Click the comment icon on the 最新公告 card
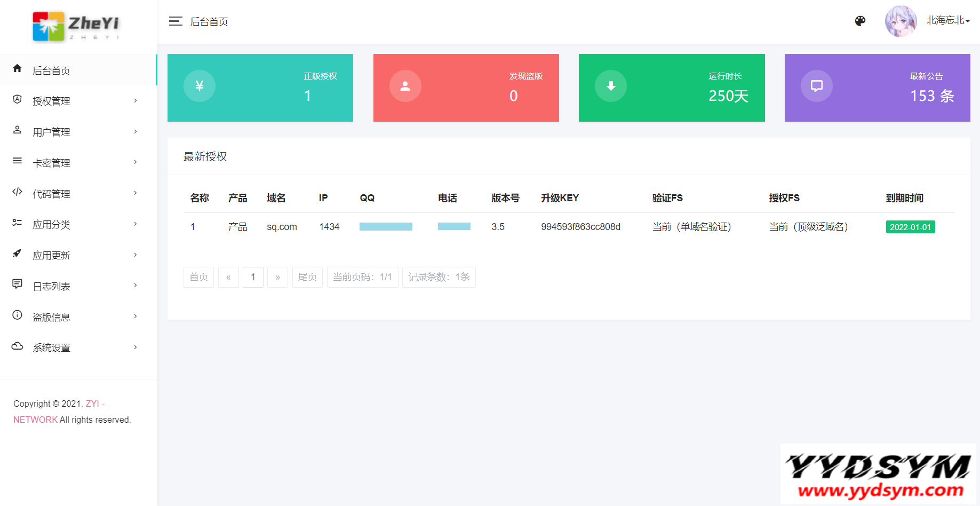Viewport: 980px width, 506px height. (x=816, y=86)
